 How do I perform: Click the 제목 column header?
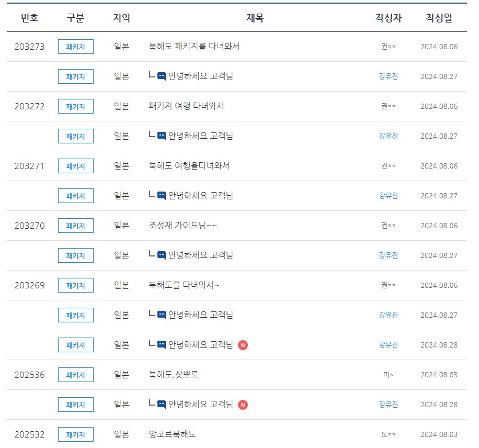(255, 18)
